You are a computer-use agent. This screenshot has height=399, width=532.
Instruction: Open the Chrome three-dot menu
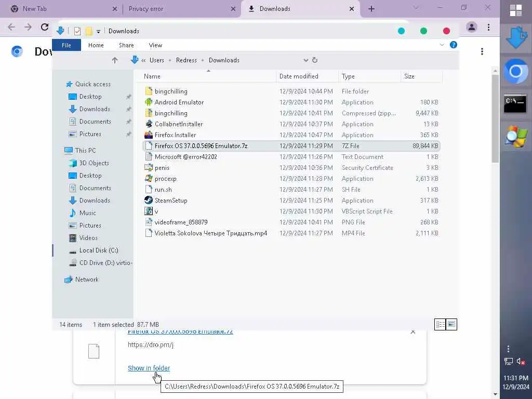pos(488,27)
